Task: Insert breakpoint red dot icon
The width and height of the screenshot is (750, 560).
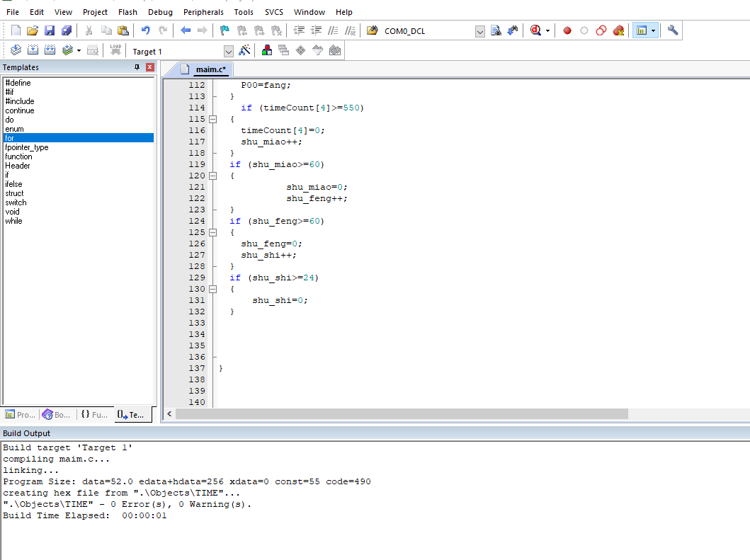Action: (x=567, y=30)
